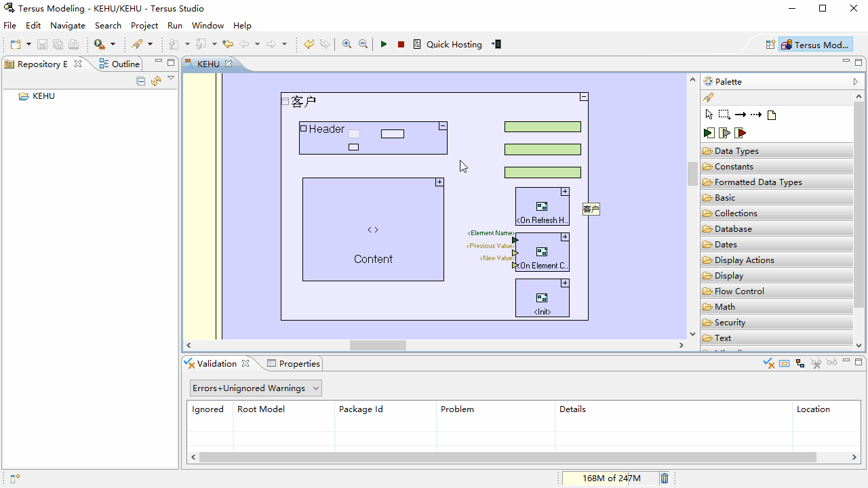Select the dashed arrow flow tool
Screen dimensions: 868x488
756,115
